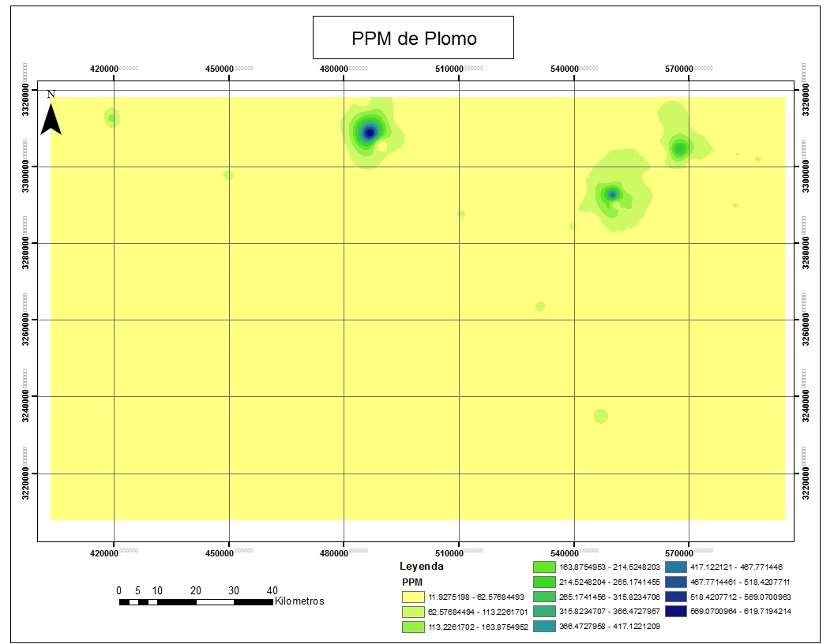Click the left 3260000 northing label

pyautogui.click(x=27, y=319)
